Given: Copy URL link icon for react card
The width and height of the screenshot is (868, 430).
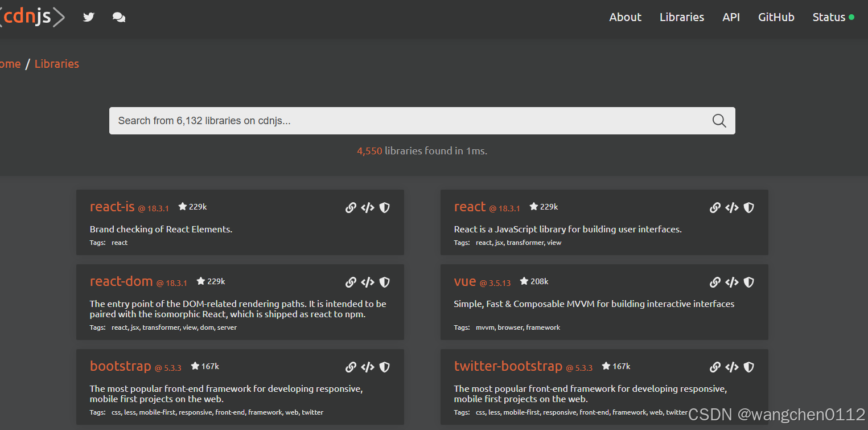Looking at the screenshot, I should pos(715,208).
